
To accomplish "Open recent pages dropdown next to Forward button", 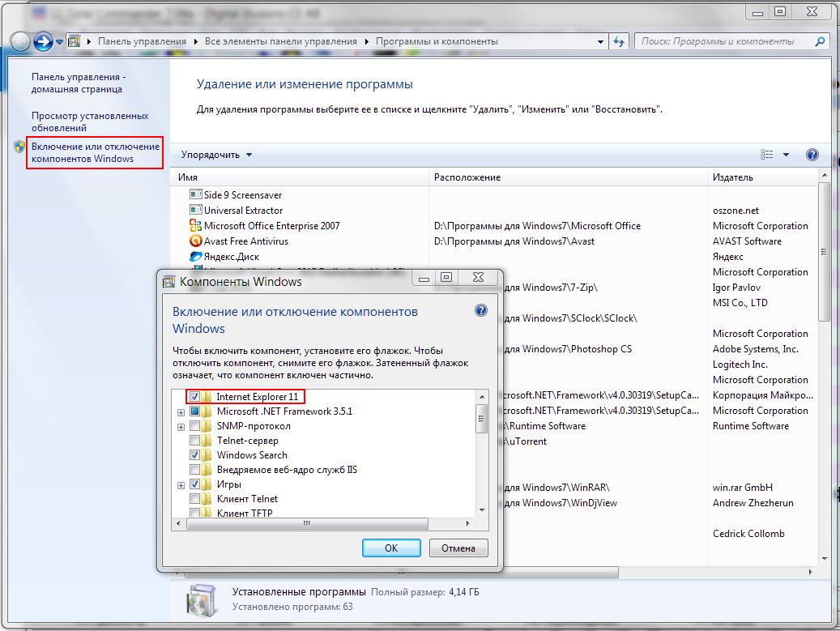I will (x=59, y=42).
